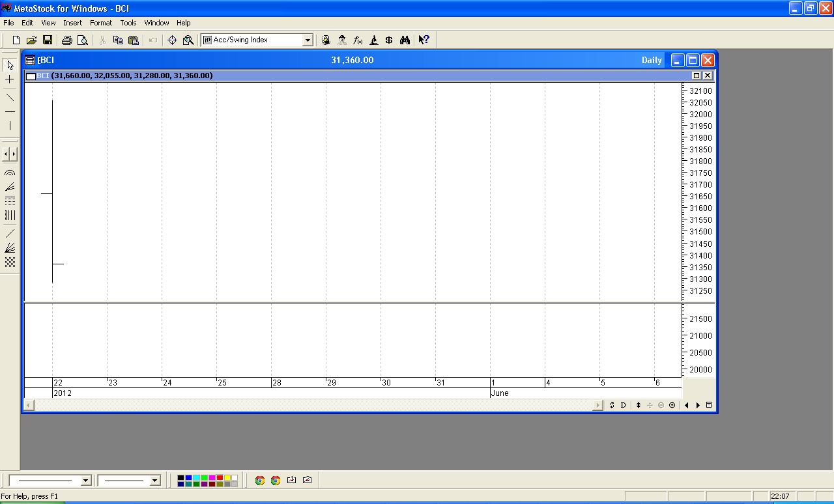Pick the magenta color swatch
Screen dimensions: 834x504
tap(212, 477)
